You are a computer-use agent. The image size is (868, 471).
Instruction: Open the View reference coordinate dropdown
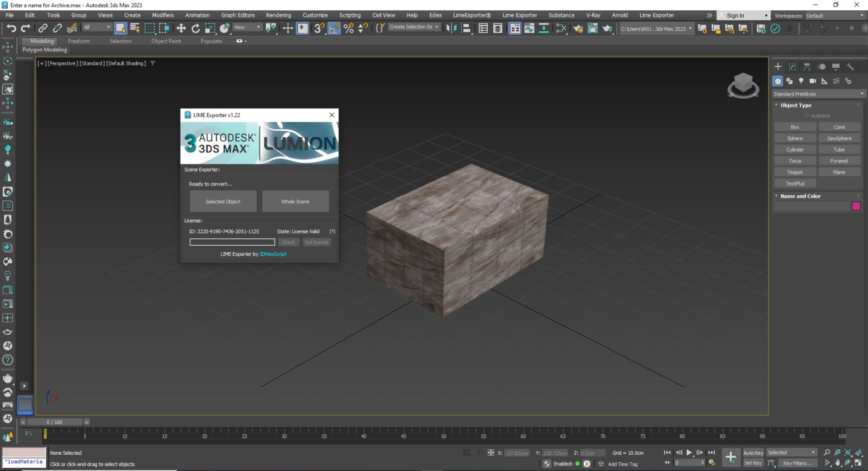click(247, 27)
